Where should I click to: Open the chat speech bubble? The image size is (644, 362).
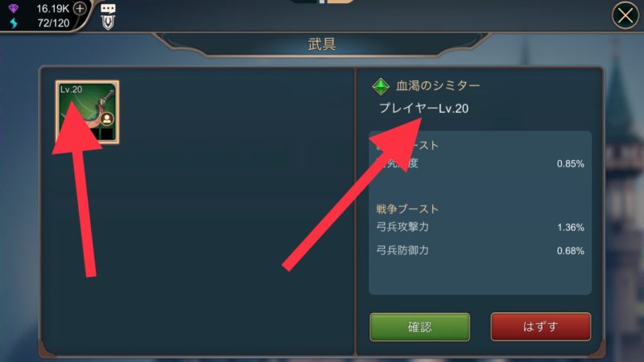[x=108, y=9]
